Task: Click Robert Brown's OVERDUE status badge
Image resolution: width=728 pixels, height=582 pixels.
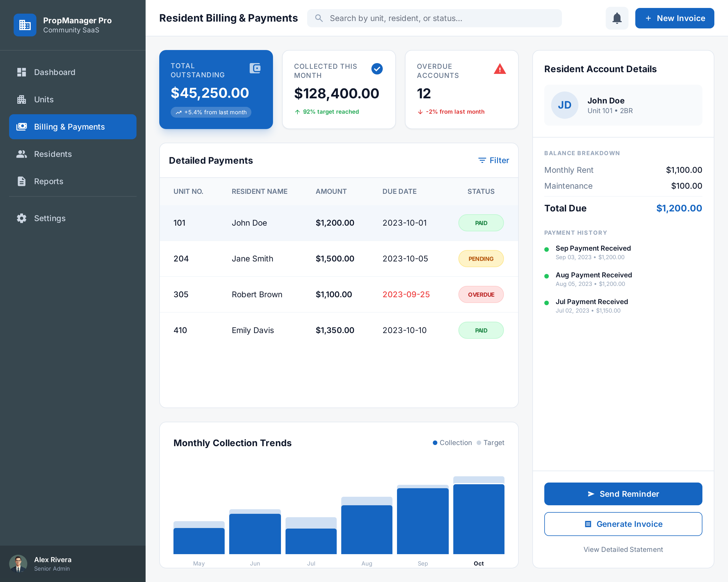Action: tap(481, 294)
